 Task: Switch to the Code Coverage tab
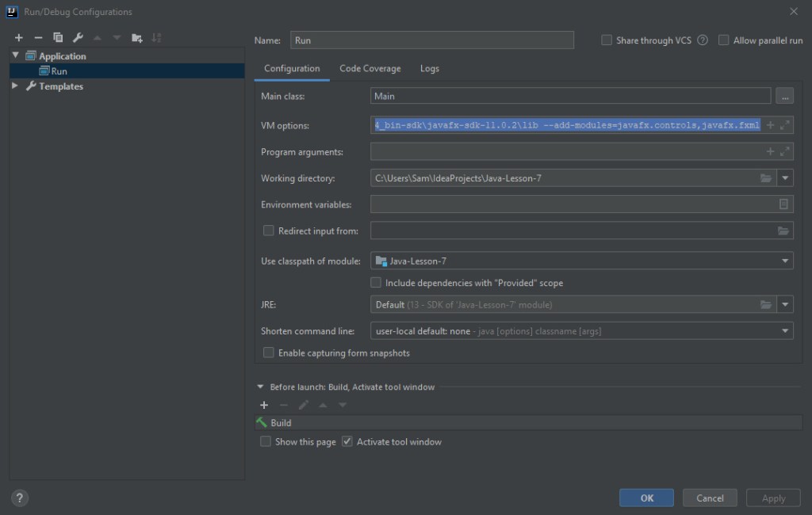[x=370, y=69]
